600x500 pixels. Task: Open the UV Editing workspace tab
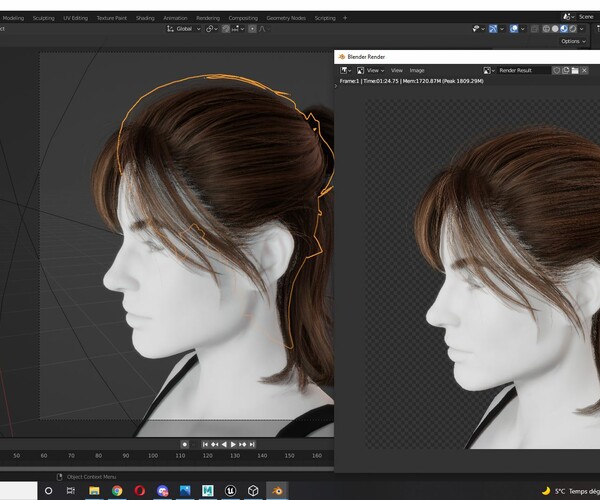click(75, 18)
